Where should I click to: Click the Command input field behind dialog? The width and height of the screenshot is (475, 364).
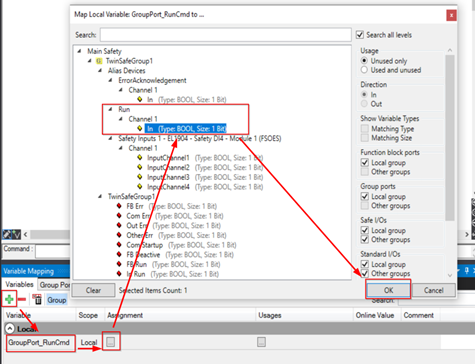click(x=53, y=250)
